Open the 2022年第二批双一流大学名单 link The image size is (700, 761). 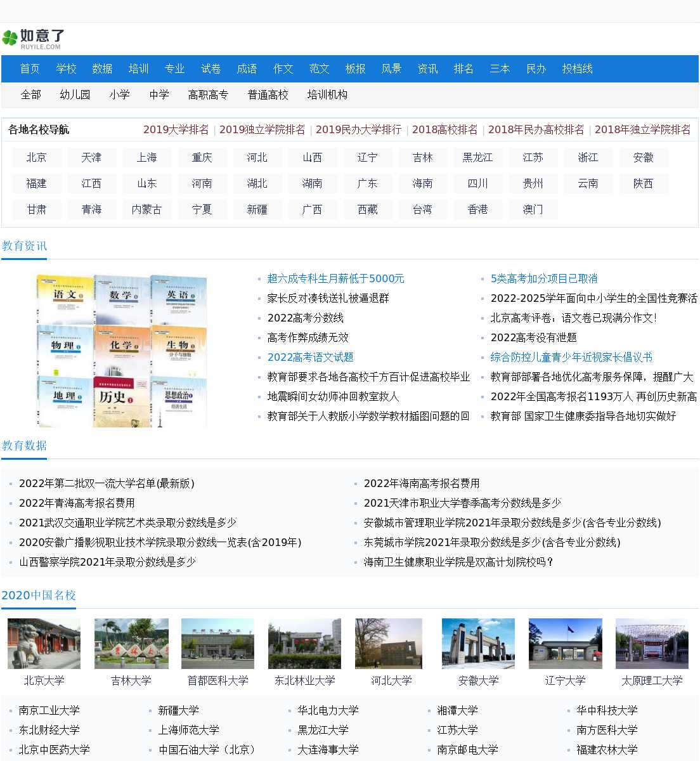click(x=107, y=483)
